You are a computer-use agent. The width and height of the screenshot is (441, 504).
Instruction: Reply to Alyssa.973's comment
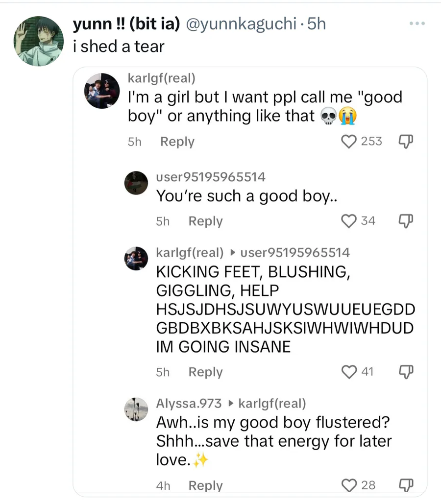click(x=205, y=485)
